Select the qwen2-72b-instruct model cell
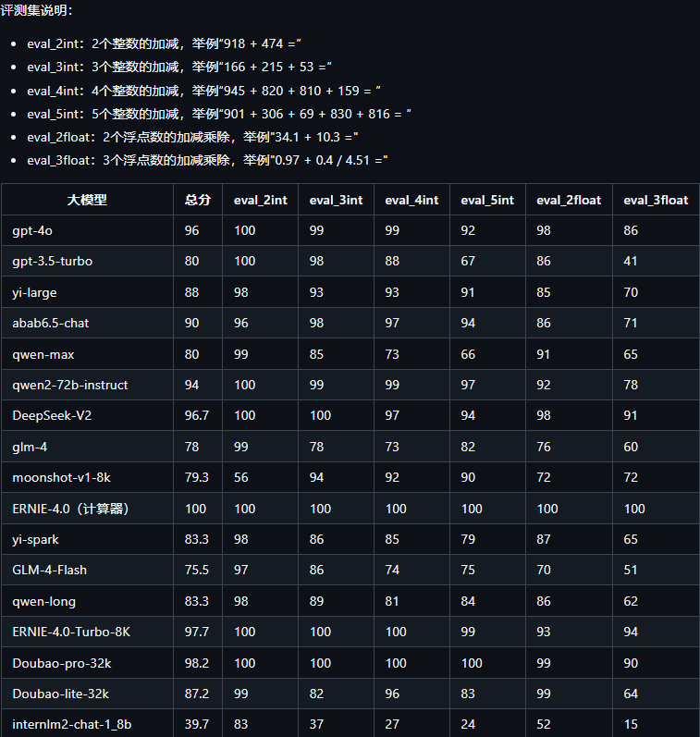Viewport: 700px width, 737px height. click(x=70, y=385)
